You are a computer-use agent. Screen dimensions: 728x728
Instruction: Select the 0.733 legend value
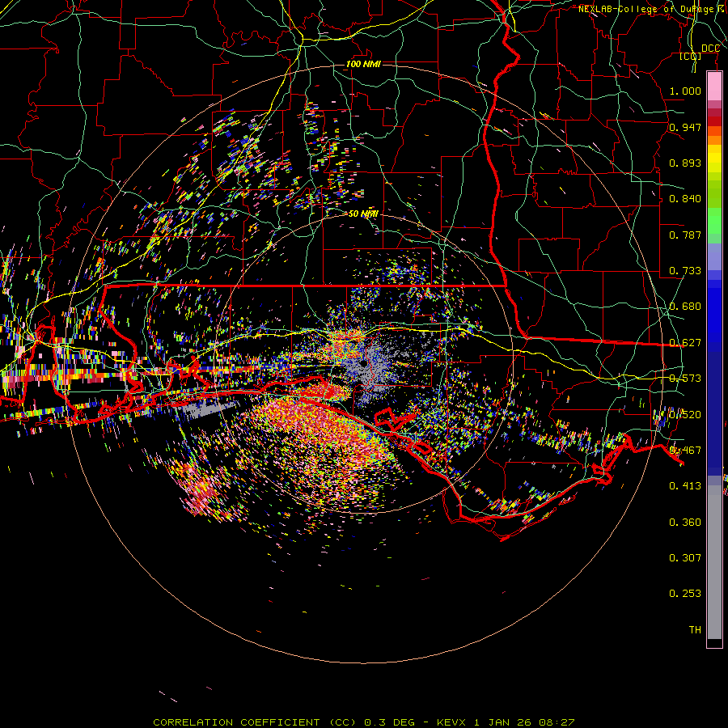point(685,271)
